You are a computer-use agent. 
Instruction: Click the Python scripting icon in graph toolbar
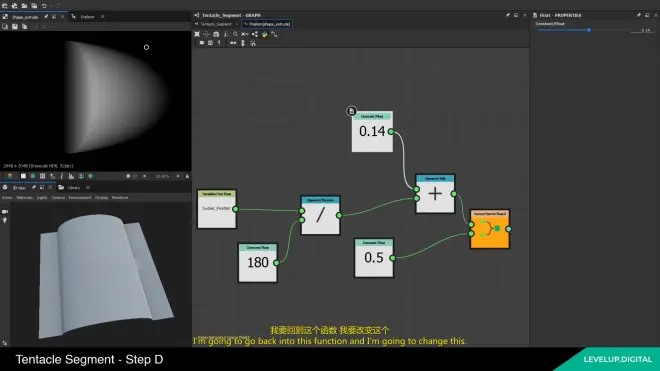coord(264,34)
